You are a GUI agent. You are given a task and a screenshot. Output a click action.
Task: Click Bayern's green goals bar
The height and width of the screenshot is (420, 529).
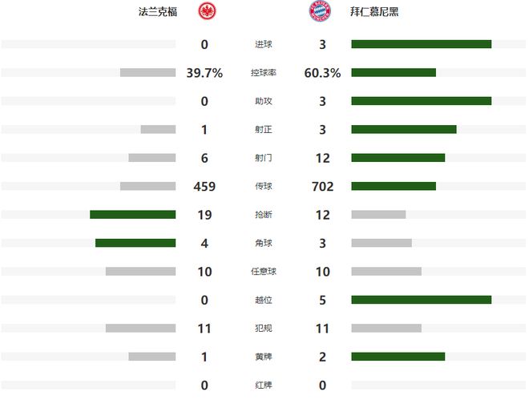point(421,44)
